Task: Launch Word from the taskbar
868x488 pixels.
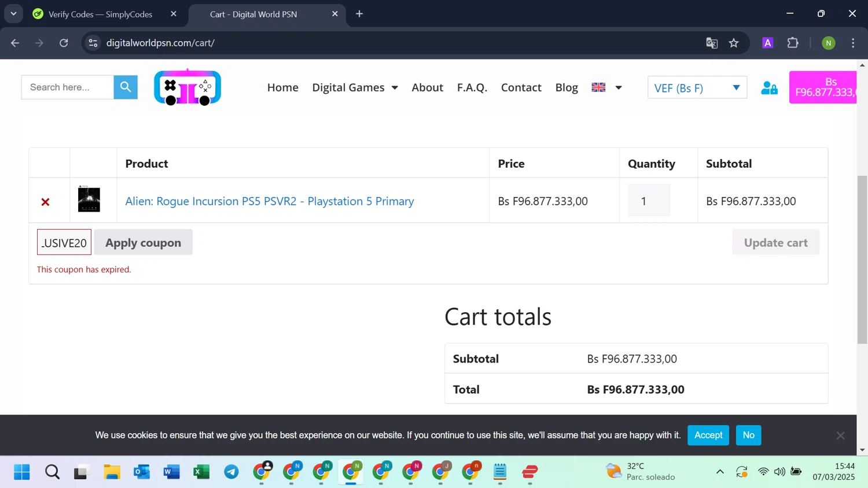Action: click(172, 472)
